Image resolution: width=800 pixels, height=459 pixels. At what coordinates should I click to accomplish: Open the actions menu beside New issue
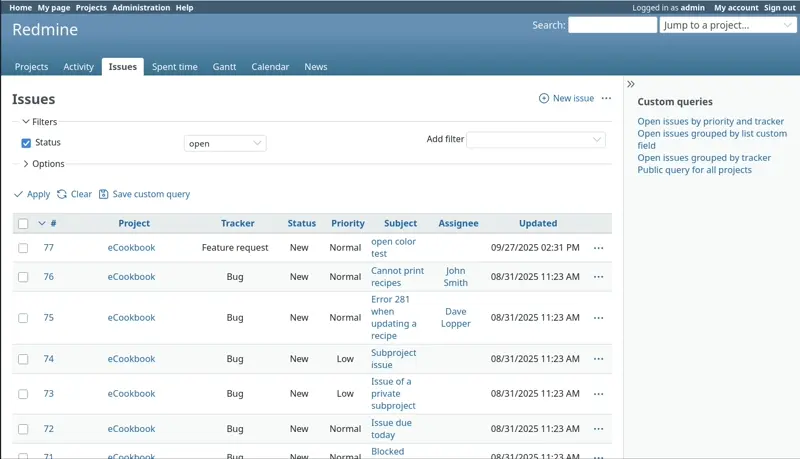tap(606, 99)
